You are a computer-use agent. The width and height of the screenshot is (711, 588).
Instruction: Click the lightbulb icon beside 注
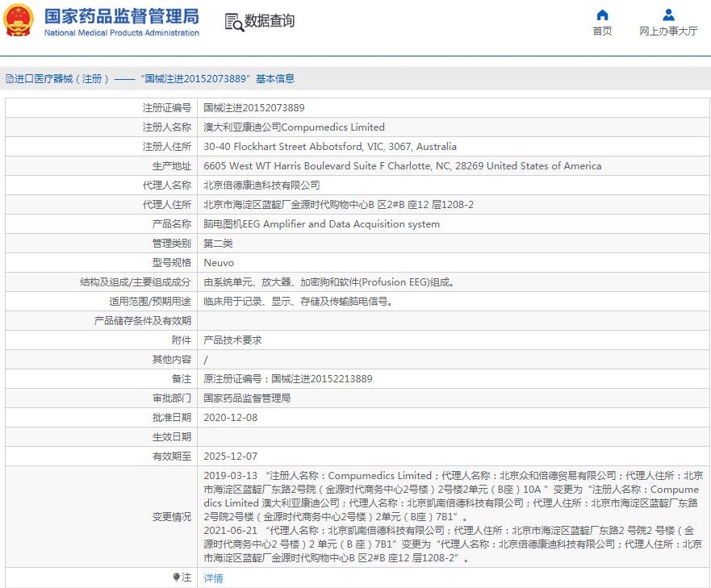(x=176, y=578)
